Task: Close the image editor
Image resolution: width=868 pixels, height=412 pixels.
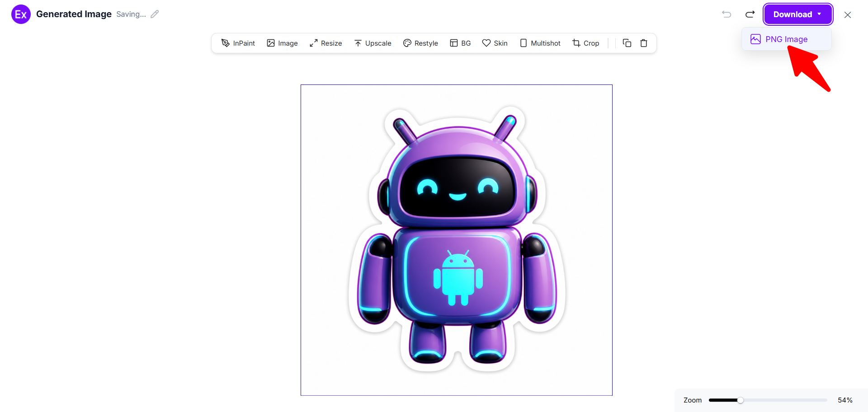Action: pos(848,15)
